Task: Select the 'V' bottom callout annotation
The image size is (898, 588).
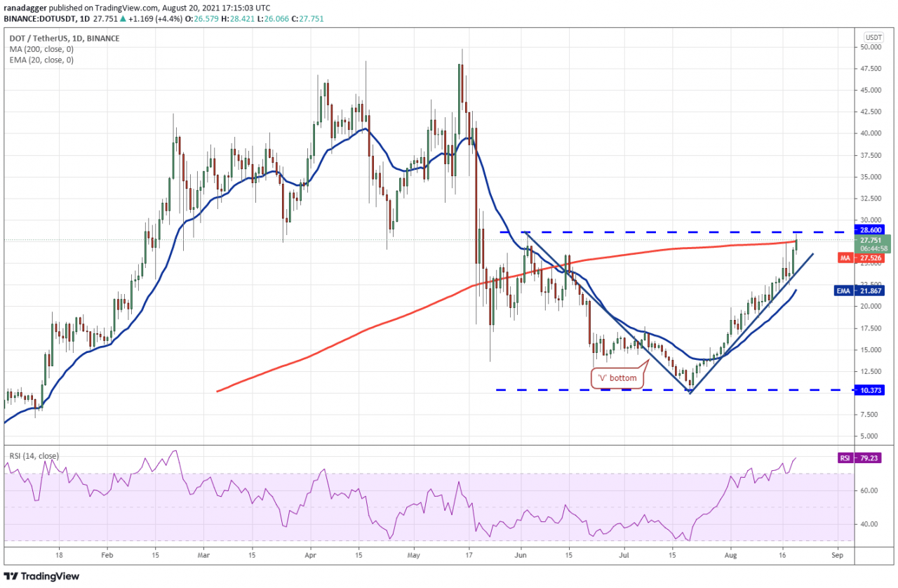Action: (617, 377)
